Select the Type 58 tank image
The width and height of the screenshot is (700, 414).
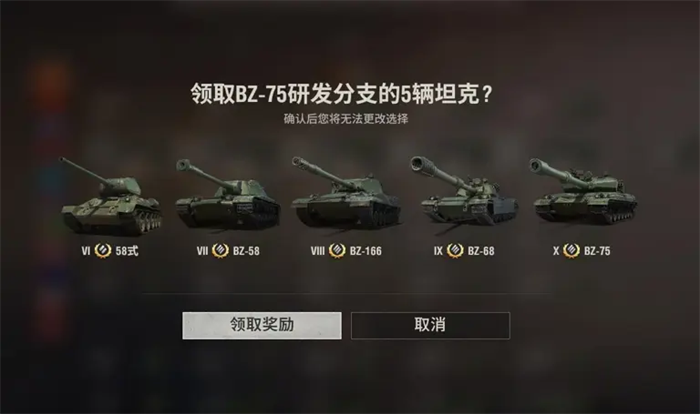pyautogui.click(x=111, y=196)
